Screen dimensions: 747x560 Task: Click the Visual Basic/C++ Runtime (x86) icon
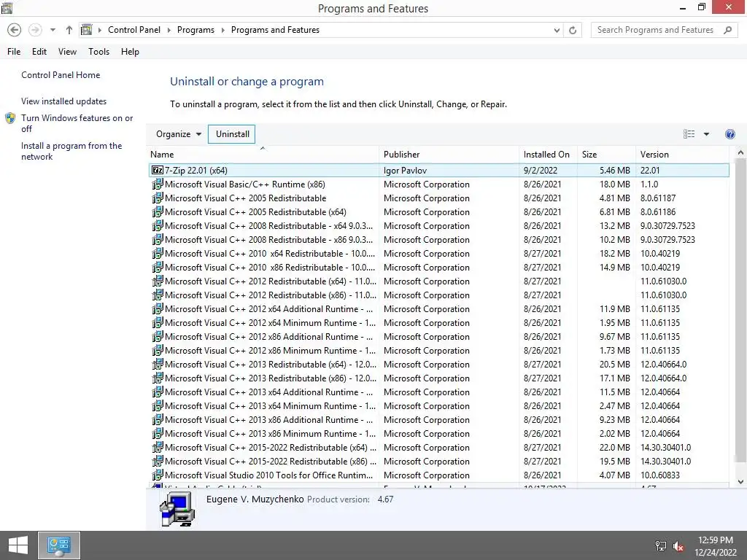(158, 184)
